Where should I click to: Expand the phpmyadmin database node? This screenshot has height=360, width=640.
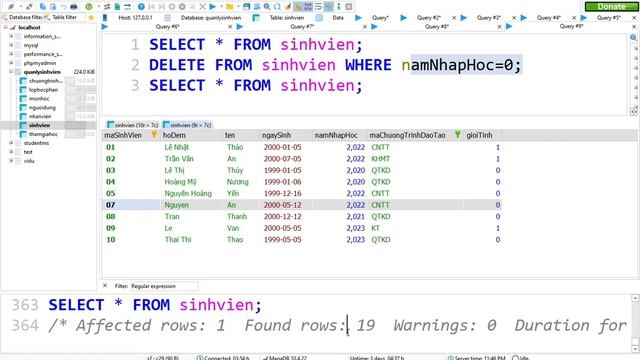pos(11,63)
